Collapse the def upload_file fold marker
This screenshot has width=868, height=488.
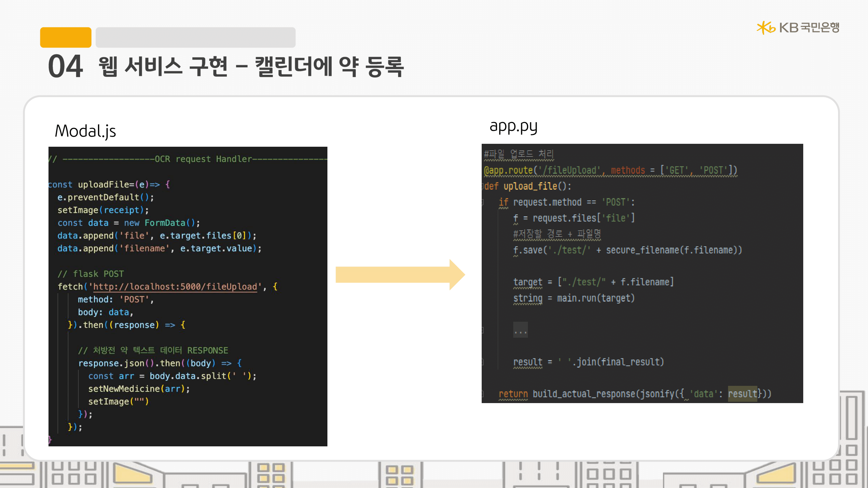pyautogui.click(x=483, y=186)
